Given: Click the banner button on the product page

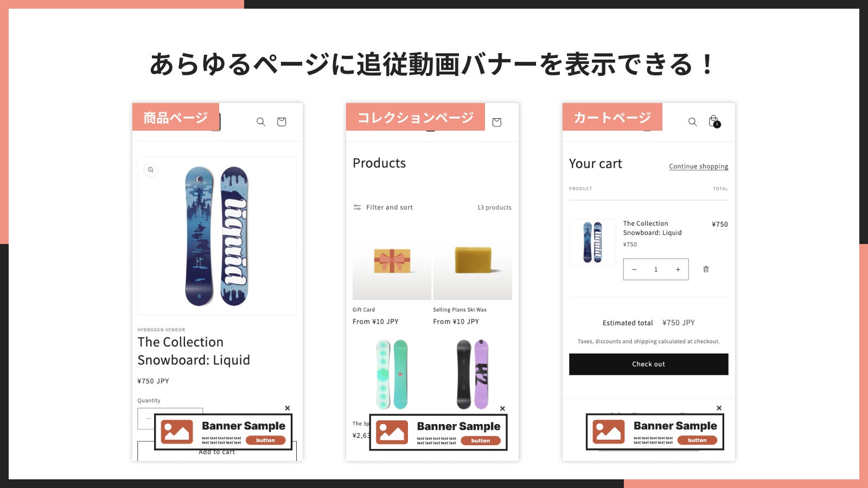Looking at the screenshot, I should tap(266, 440).
